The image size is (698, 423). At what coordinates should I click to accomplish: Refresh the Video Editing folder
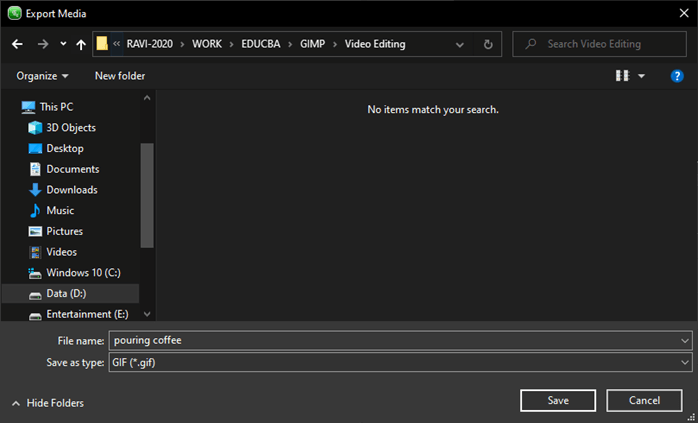click(x=488, y=44)
